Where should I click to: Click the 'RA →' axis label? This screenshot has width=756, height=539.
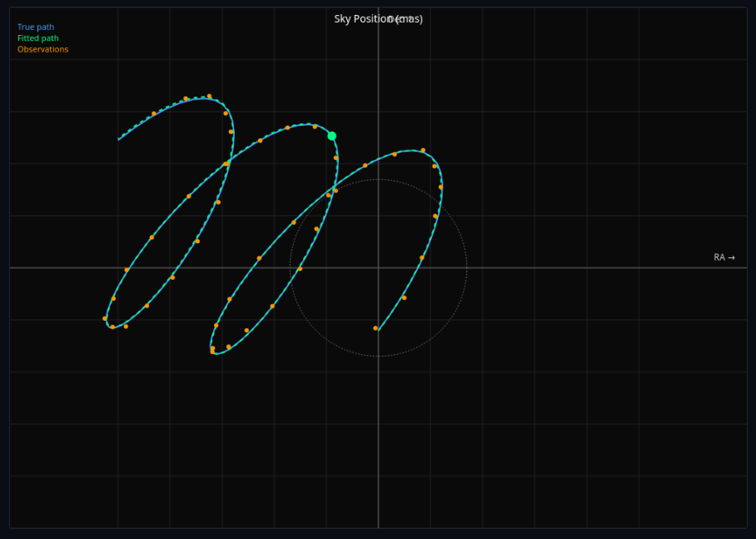723,257
